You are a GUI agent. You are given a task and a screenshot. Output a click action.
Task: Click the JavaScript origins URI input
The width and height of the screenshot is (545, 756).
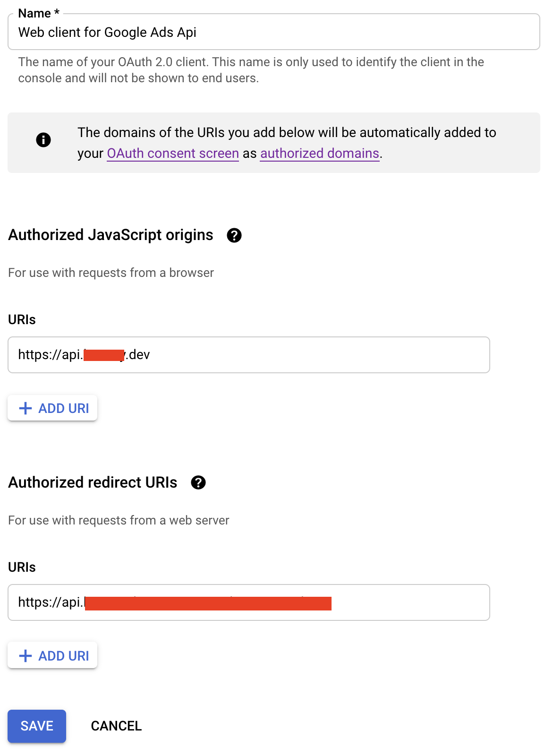point(307,355)
